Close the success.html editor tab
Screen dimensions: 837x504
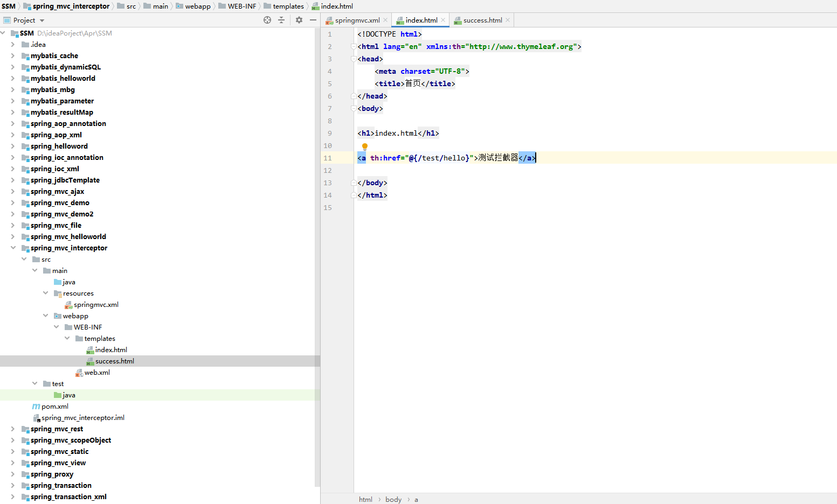508,20
